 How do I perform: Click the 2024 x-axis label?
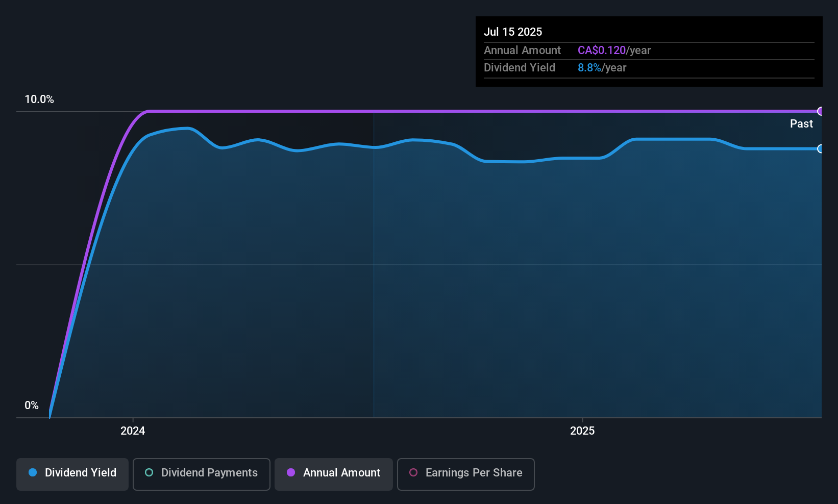(x=133, y=431)
